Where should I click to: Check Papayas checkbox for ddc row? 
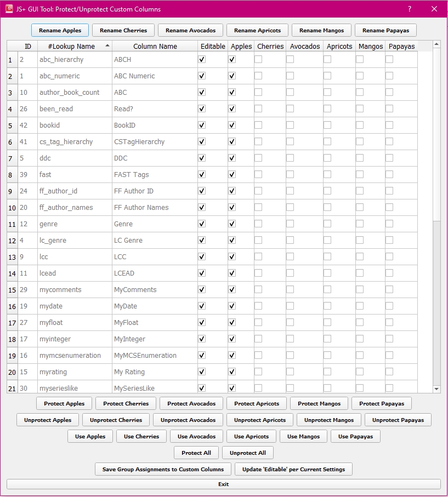pyautogui.click(x=389, y=158)
